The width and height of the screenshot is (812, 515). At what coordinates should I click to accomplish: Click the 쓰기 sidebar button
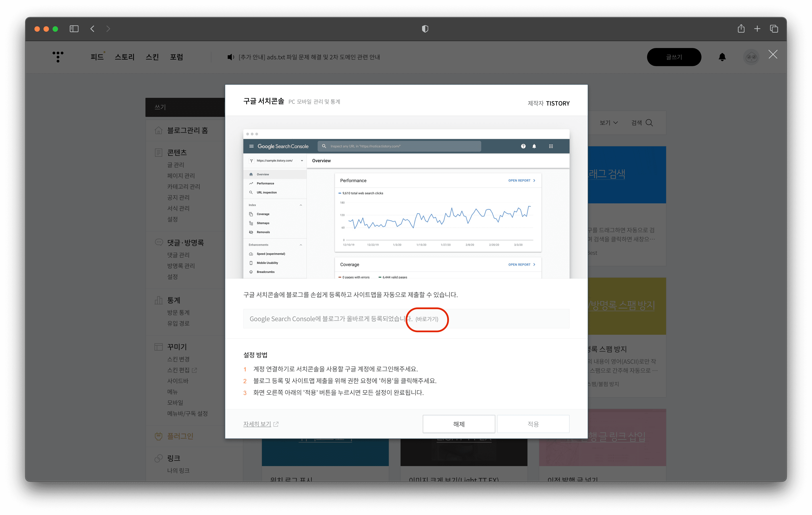[x=185, y=107]
